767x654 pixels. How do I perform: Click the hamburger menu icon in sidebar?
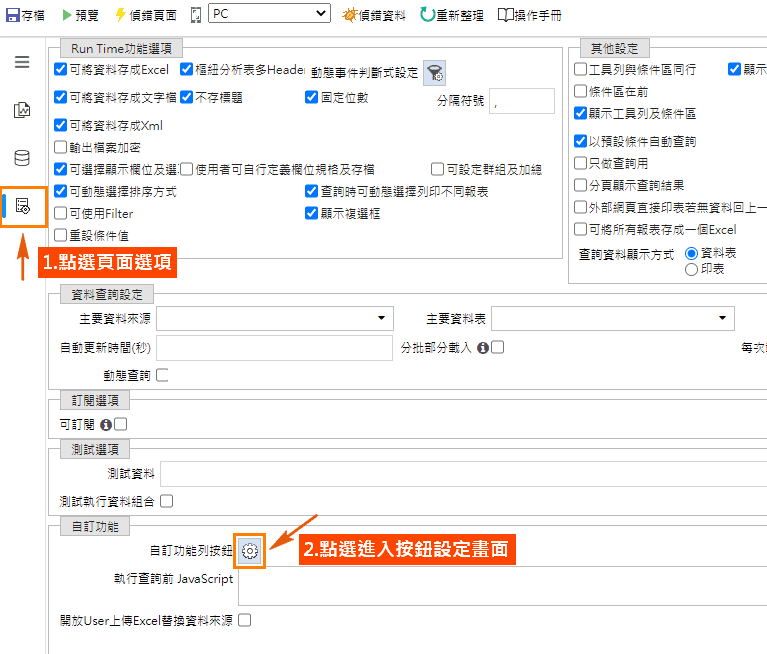pos(22,62)
